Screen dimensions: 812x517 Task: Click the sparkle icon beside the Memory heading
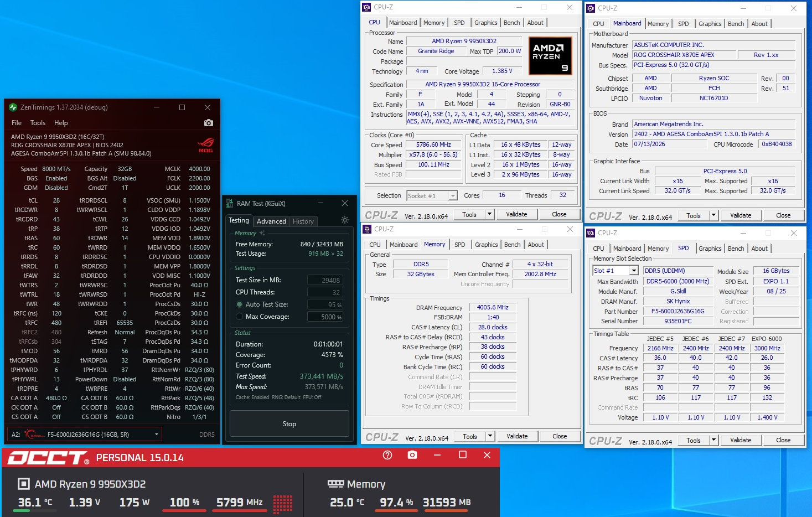click(x=262, y=233)
